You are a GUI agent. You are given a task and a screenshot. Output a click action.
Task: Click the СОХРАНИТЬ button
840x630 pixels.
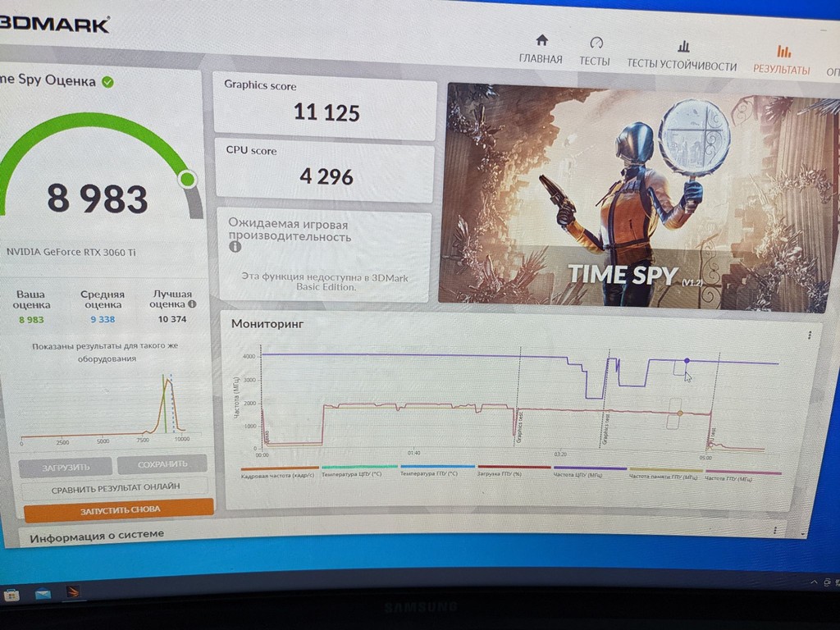coord(162,464)
